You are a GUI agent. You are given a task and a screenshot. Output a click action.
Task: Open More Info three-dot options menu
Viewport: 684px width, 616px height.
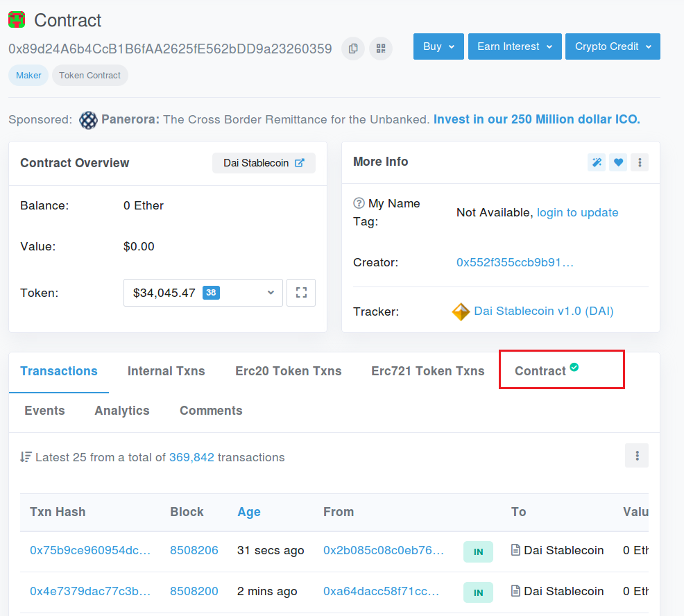640,162
